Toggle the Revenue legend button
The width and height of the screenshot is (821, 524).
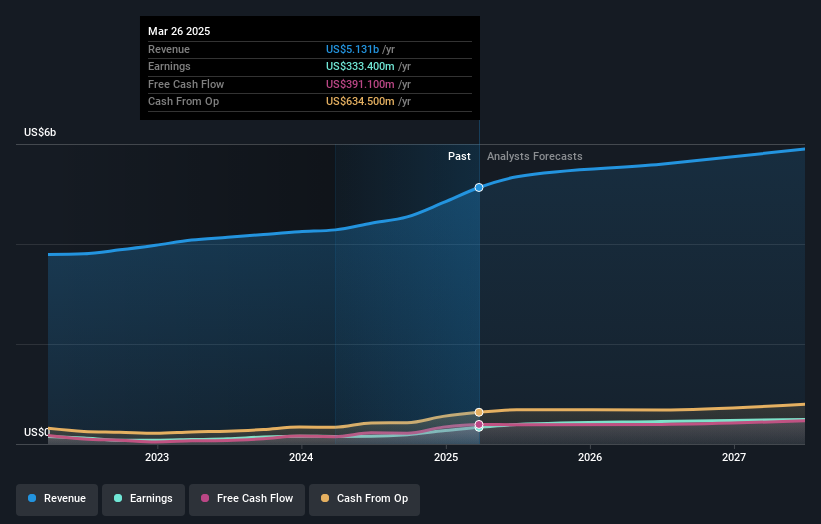click(57, 498)
